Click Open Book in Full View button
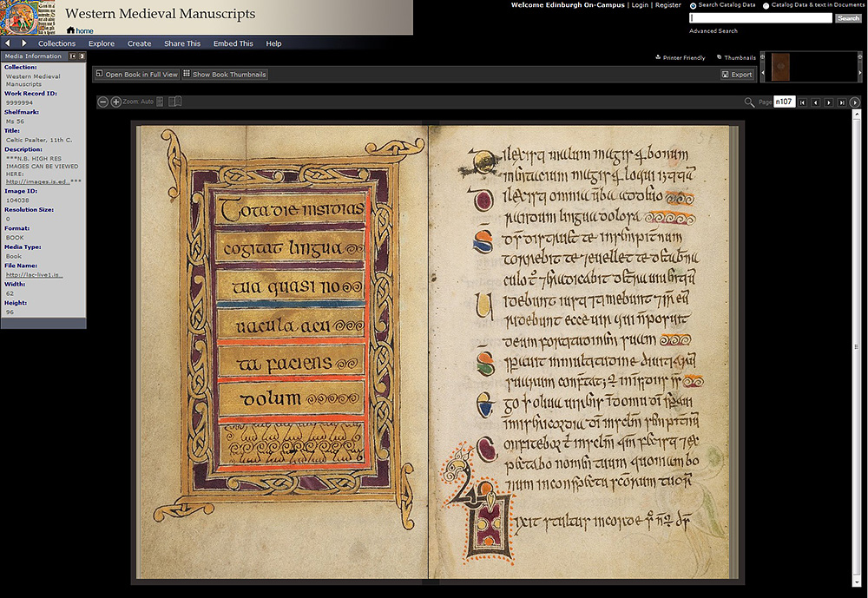Screen dimensions: 868x598 pyautogui.click(x=136, y=75)
